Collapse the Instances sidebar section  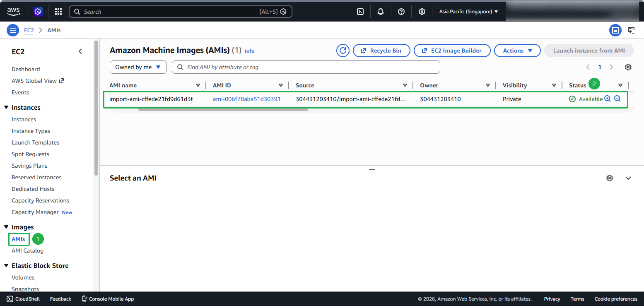tap(6, 108)
